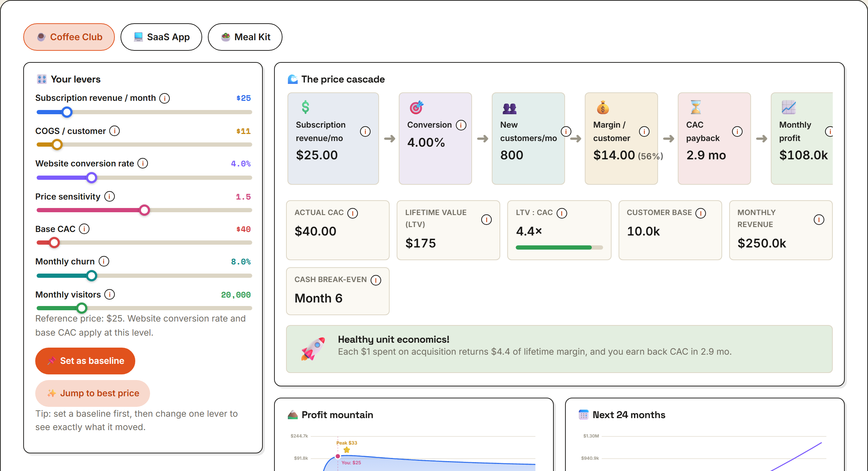
Task: Click the hourglass CAC payback icon
Action: [695, 107]
